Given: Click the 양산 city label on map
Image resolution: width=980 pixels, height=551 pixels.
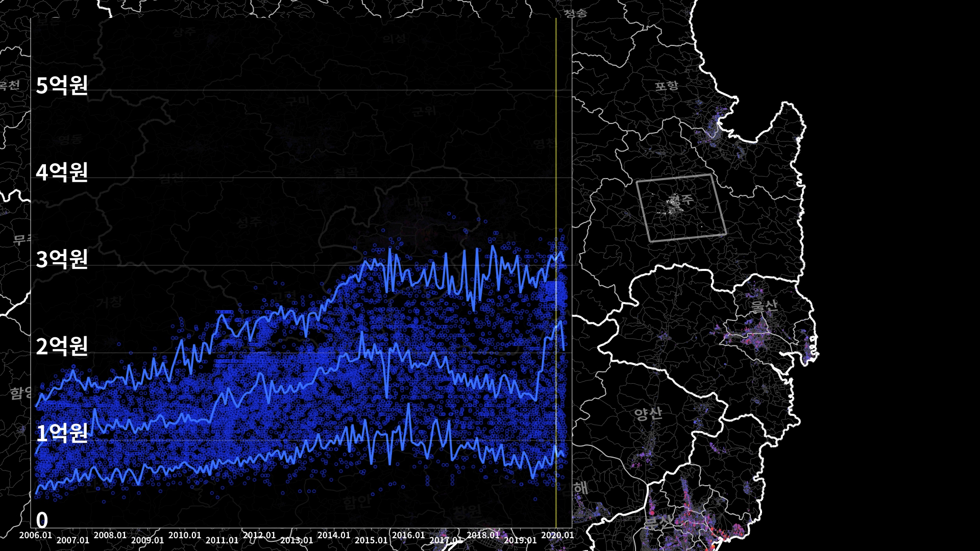Looking at the screenshot, I should [648, 413].
